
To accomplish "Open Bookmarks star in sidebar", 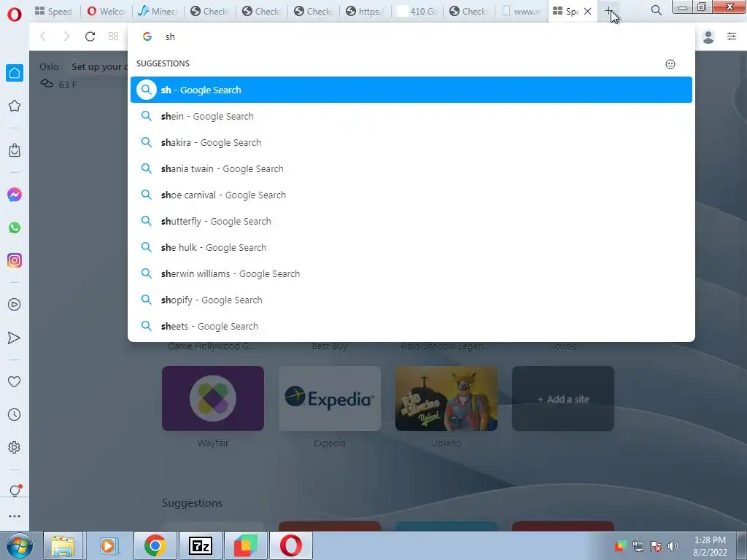I will (15, 106).
